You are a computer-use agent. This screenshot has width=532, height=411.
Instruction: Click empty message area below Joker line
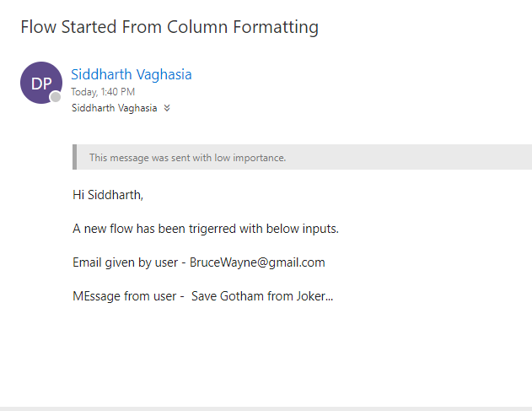pyautogui.click(x=253, y=354)
